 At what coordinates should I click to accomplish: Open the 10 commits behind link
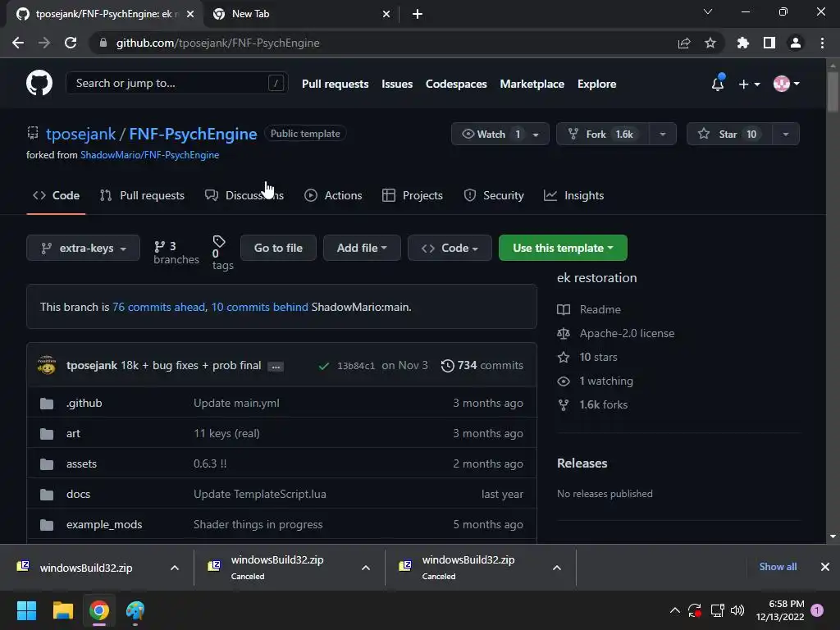[259, 307]
